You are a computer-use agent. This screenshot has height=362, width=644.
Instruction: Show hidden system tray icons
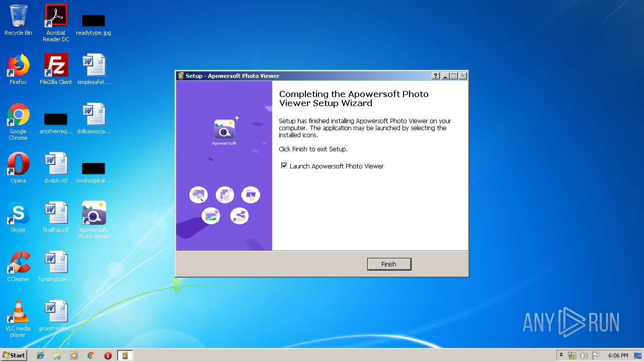[561, 355]
